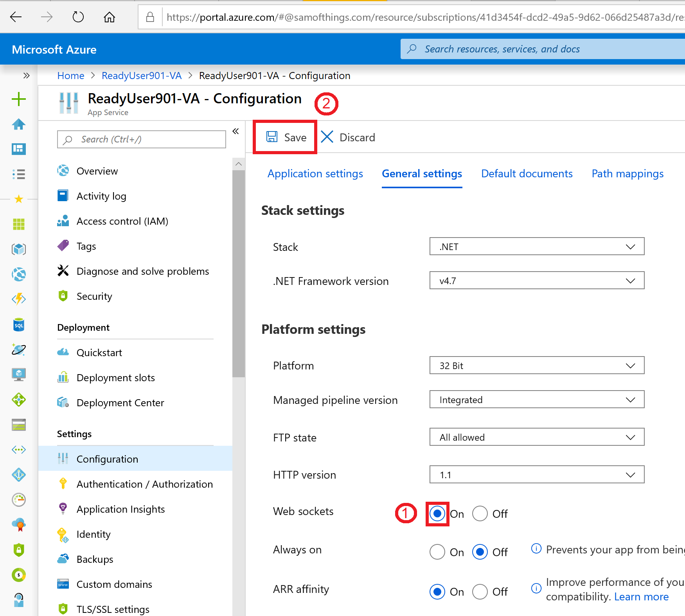Expand the Azure left navigation with double chevron
Viewport: 685px width, 616px height.
click(26, 76)
